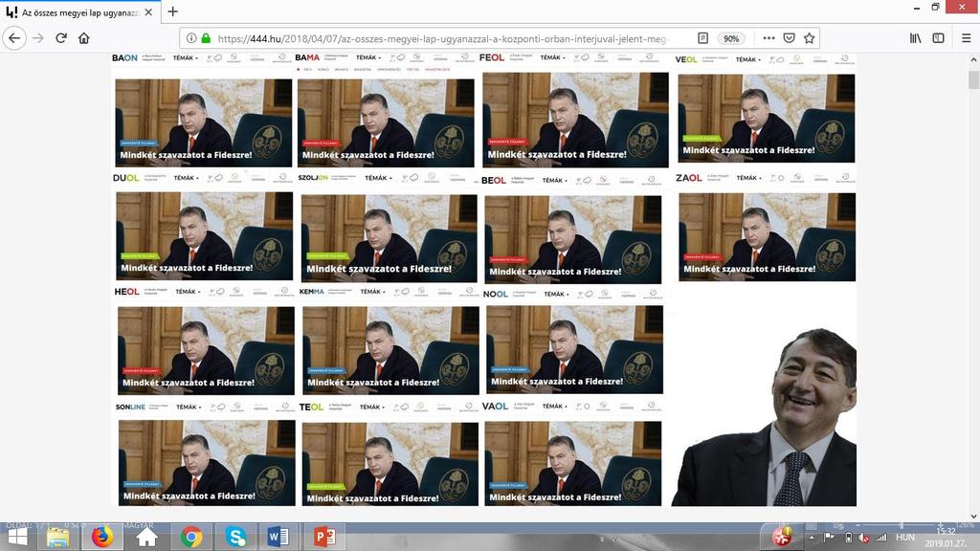Toggle the Firefox sidebar icon
The width and height of the screenshot is (980, 551).
tap(938, 38)
